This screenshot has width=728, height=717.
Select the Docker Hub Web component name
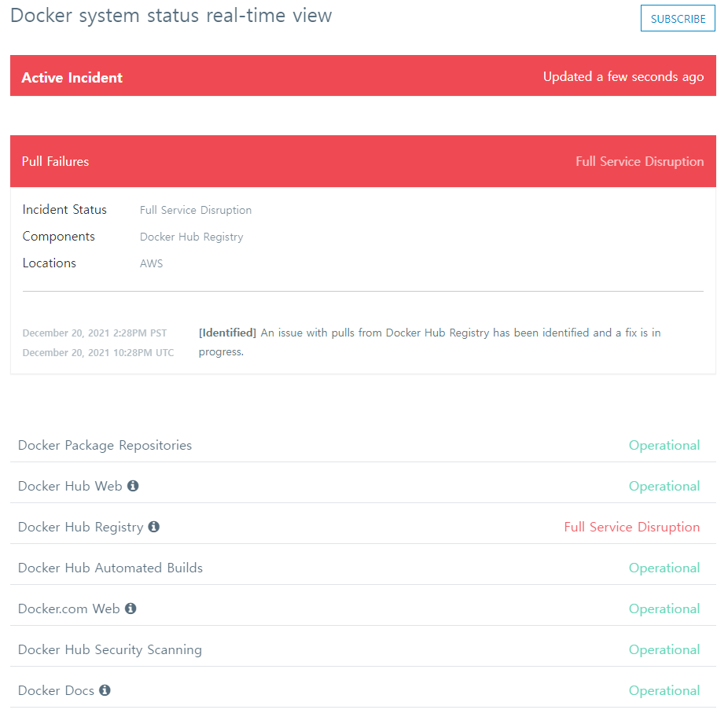[x=70, y=486]
